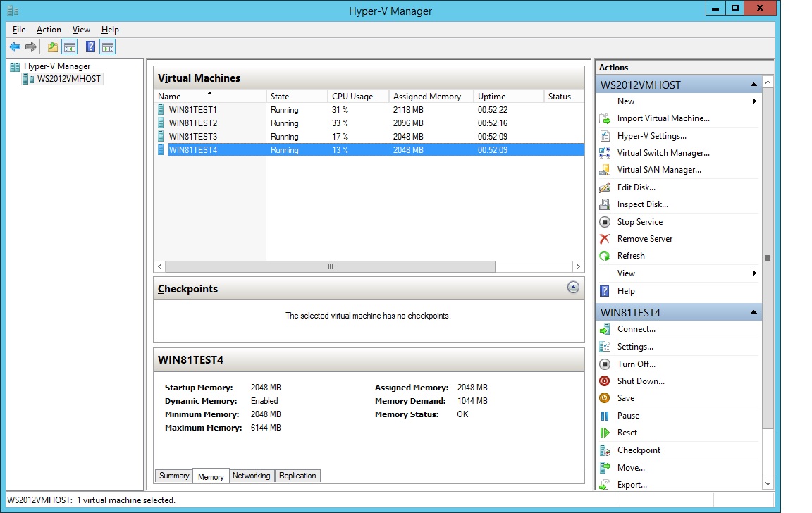This screenshot has height=513, width=812.
Task: Collapse the Checkpoints panel
Action: (x=572, y=288)
